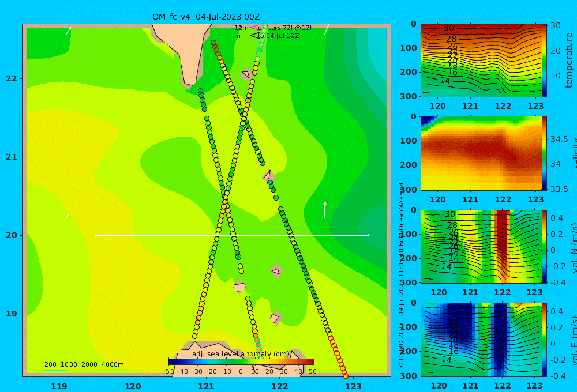Click the Taiwan landmass at top of map
The image size is (577, 392).
[x=183, y=53]
